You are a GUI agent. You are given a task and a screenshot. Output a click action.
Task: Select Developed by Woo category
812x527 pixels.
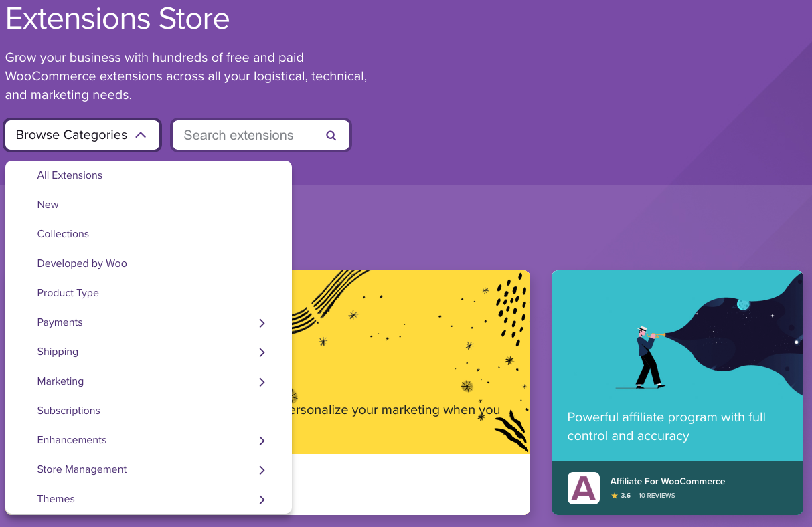point(82,263)
